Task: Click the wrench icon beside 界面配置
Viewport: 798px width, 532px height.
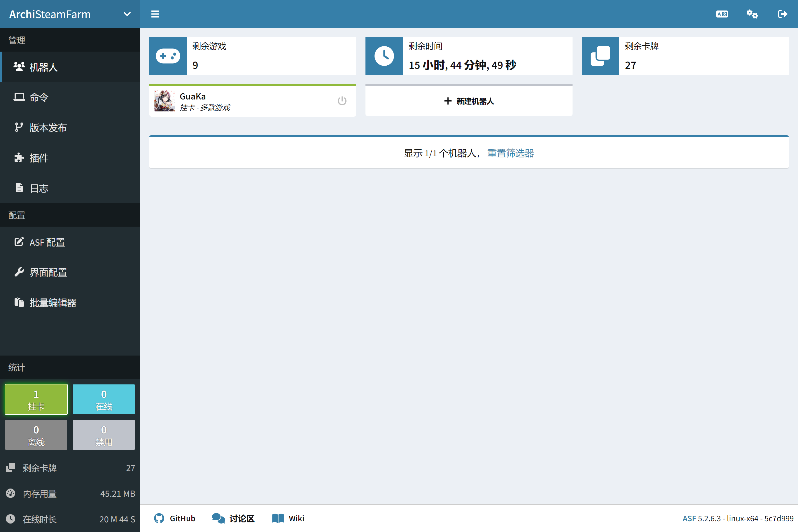Action: 19,272
